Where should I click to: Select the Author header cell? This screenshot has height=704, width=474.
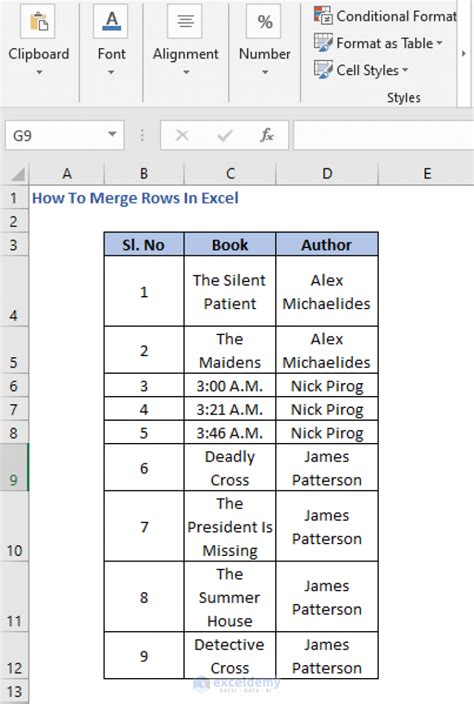click(327, 245)
